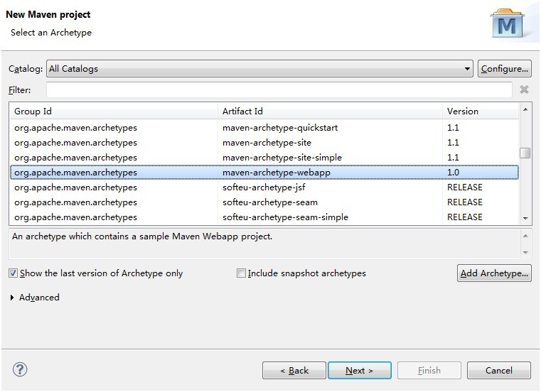Screen dimensions: 541x392
Task: Click the help question mark icon
Action: pyautogui.click(x=20, y=370)
